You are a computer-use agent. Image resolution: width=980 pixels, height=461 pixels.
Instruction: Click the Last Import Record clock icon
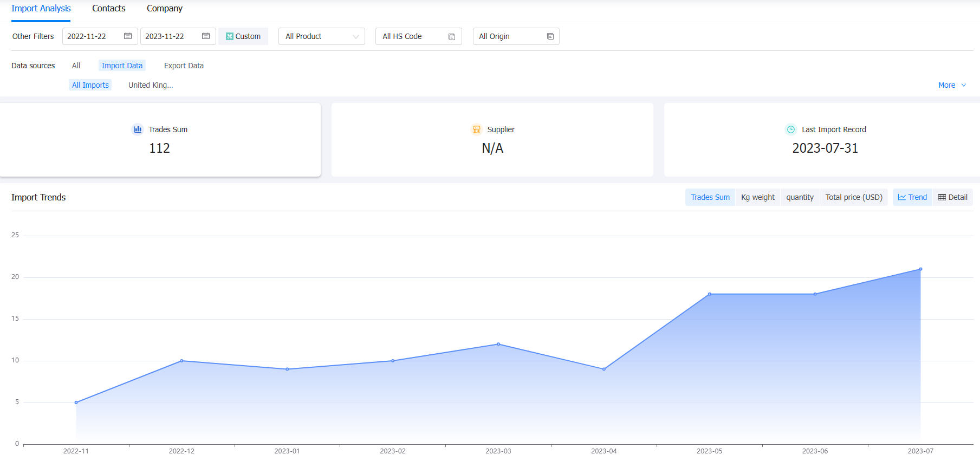791,129
